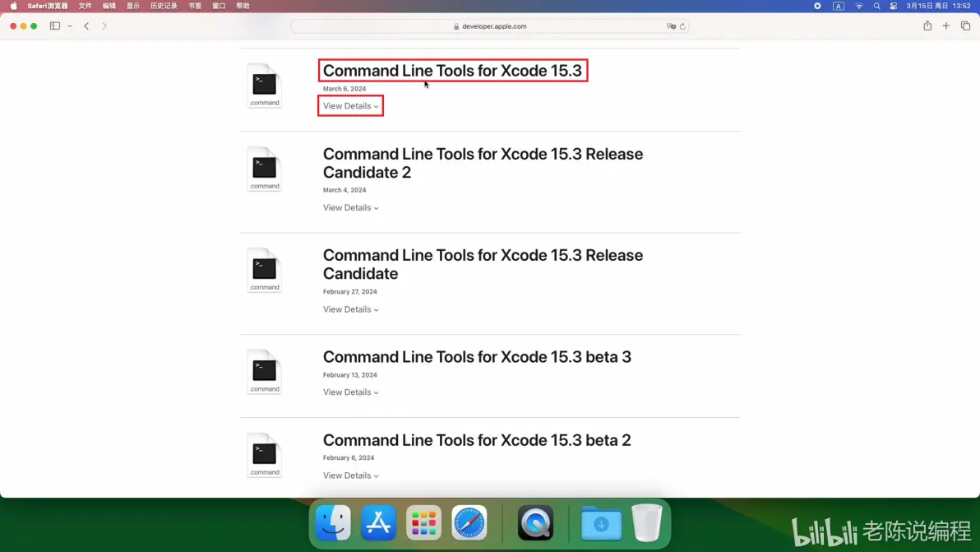Click the March 4, 2024 date
The width and height of the screenshot is (980, 552).
point(344,190)
